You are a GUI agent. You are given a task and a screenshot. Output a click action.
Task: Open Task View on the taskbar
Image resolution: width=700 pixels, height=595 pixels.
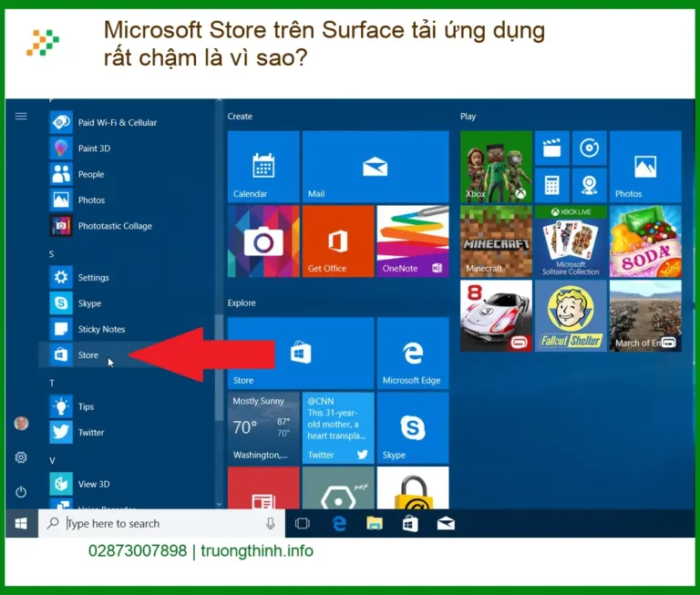point(303,523)
